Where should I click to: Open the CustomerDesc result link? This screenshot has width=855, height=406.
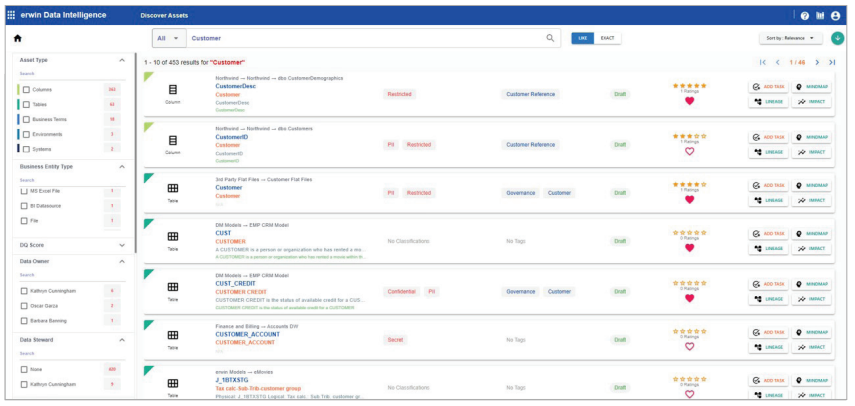[236, 86]
